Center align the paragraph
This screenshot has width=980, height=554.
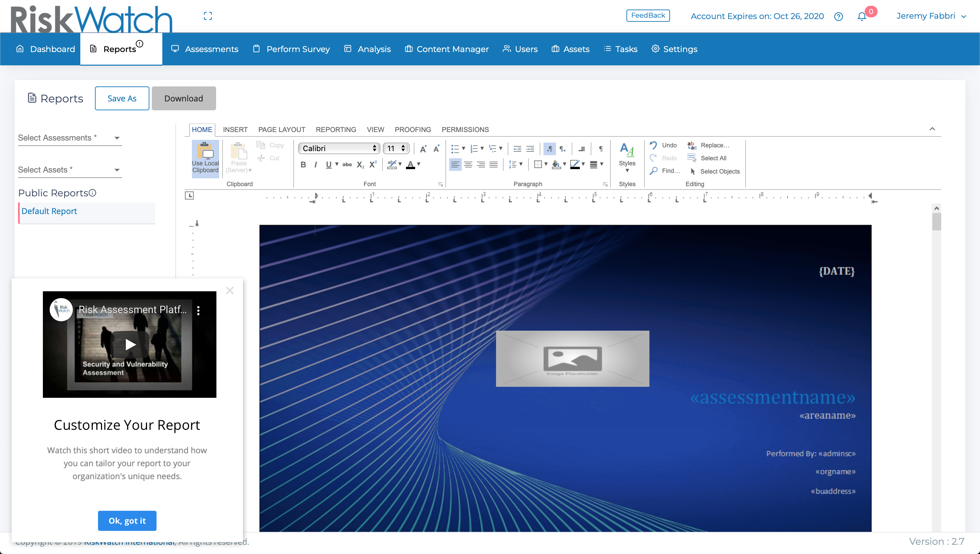(x=468, y=164)
